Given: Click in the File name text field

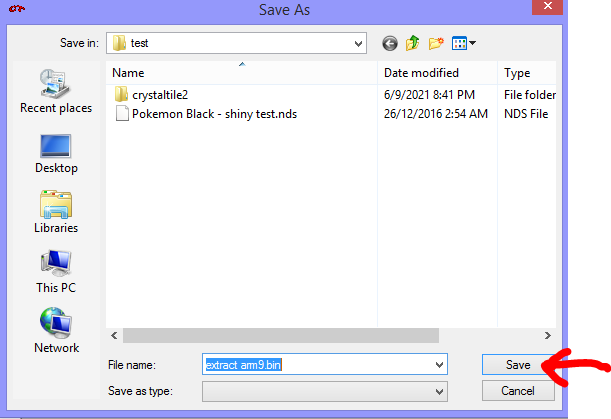Looking at the screenshot, I should coord(320,366).
